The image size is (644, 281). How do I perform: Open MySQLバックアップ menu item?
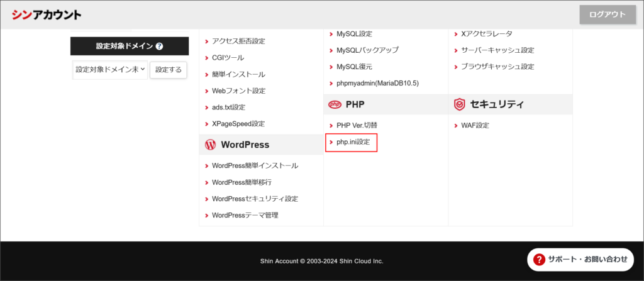(x=367, y=50)
